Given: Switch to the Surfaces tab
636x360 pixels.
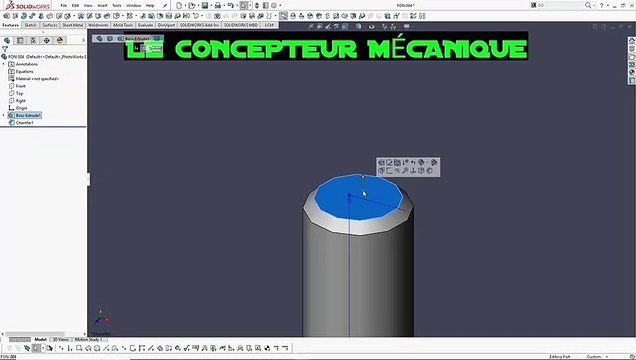Looking at the screenshot, I should click(50, 25).
